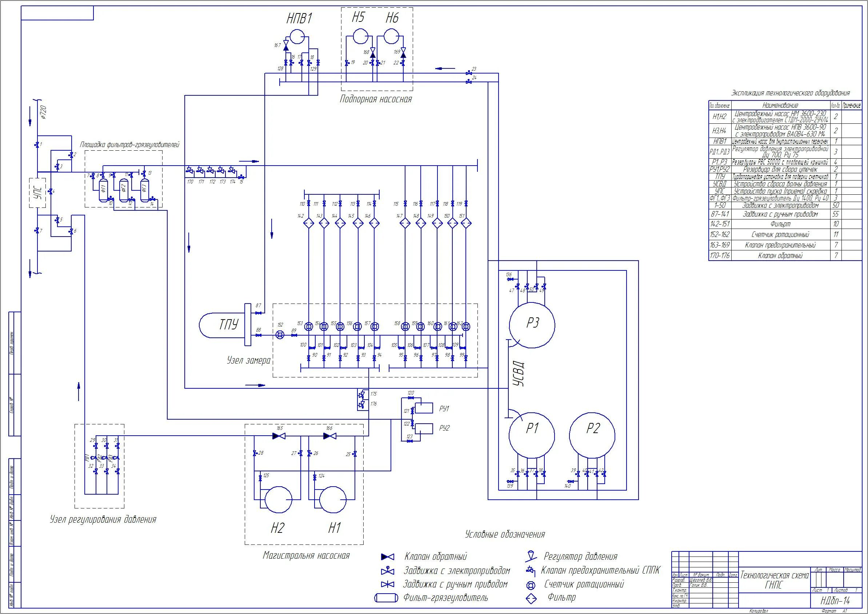The width and height of the screenshot is (868, 614).
Task: Select rotary counter 152 symbol
Action: click(x=280, y=335)
